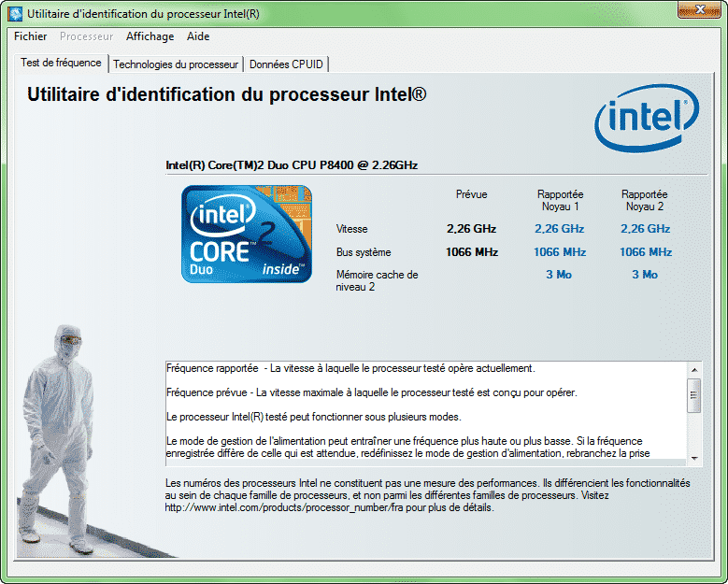728x584 pixels.
Task: Click the Noyau 1 reported speed value
Action: pyautogui.click(x=559, y=229)
